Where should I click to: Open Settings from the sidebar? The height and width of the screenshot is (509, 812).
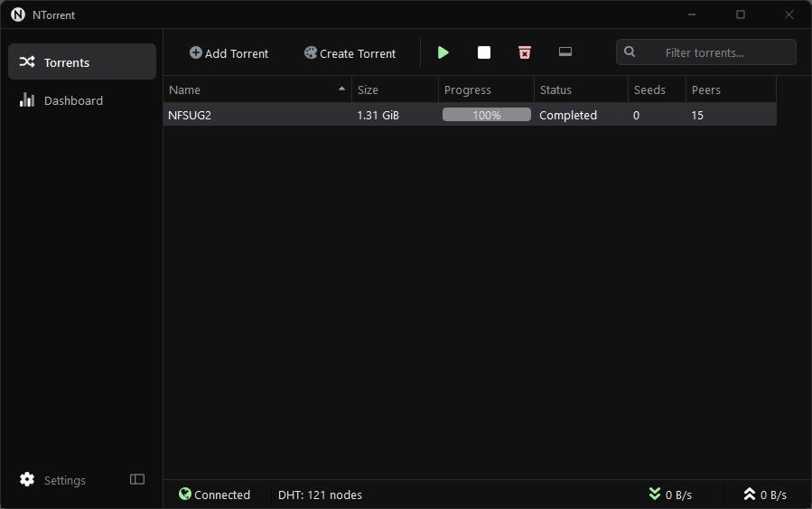(x=52, y=480)
